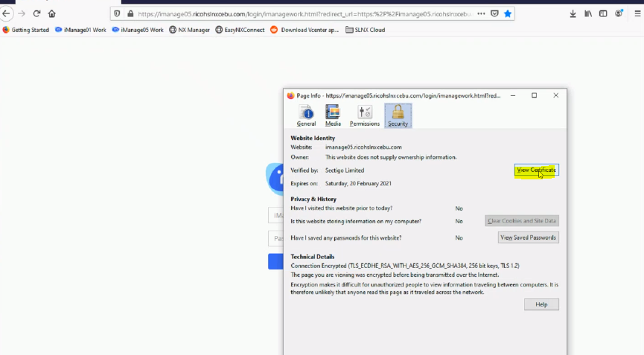Save page to Pocket icon
The width and height of the screenshot is (644, 355).
click(494, 13)
